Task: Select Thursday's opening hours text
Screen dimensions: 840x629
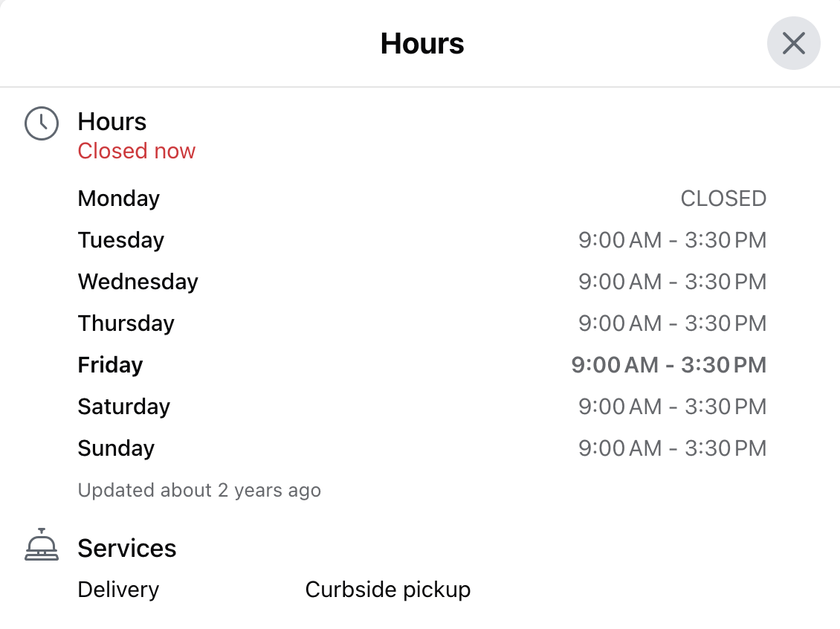Action: pyautogui.click(x=672, y=323)
